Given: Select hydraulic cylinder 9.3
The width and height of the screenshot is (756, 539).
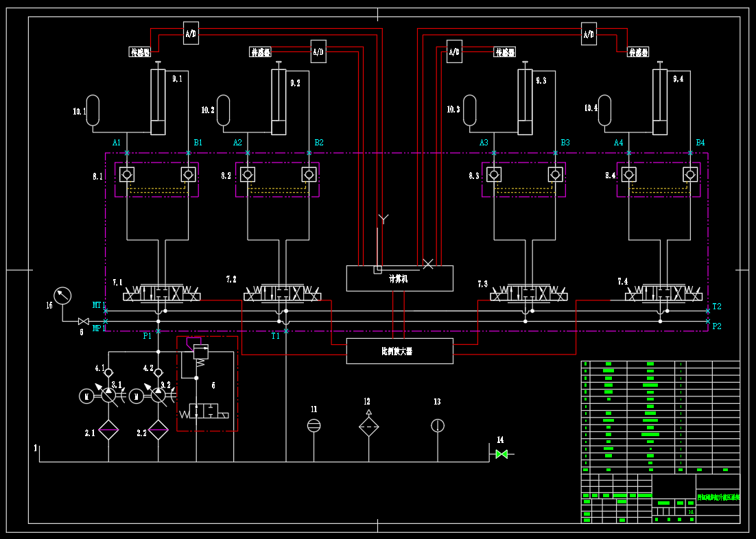Looking at the screenshot, I should [525, 98].
